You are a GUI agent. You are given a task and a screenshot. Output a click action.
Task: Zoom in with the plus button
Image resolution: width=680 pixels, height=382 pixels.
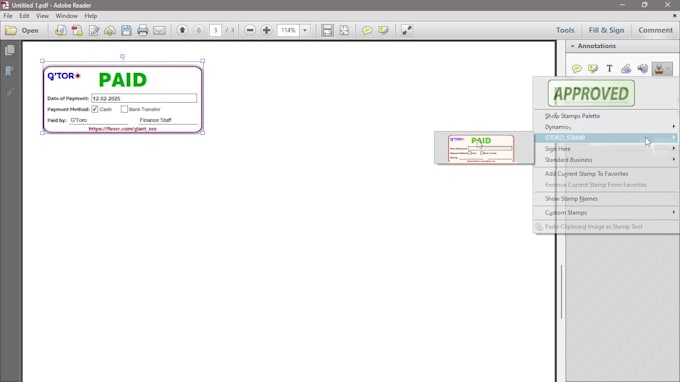pyautogui.click(x=266, y=30)
